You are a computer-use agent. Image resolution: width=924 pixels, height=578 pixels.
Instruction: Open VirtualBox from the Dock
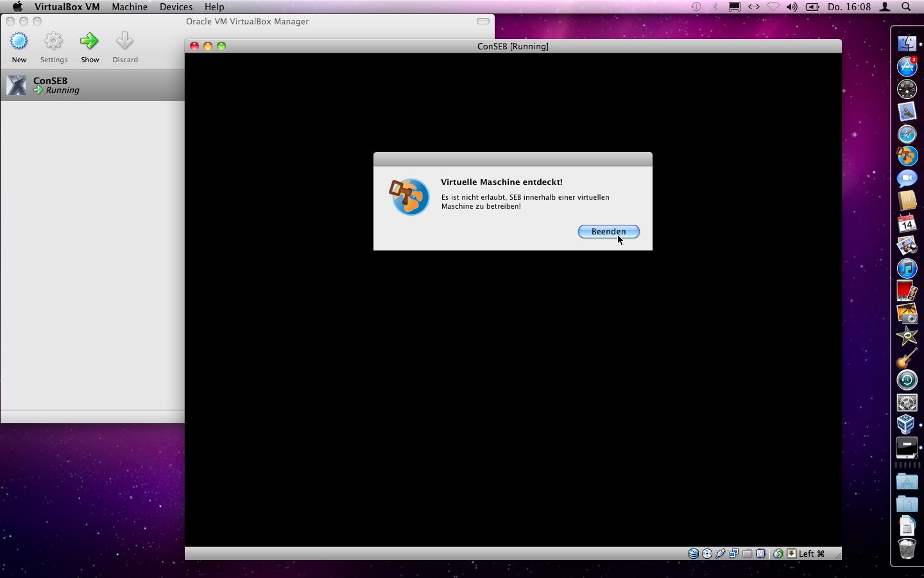(907, 425)
